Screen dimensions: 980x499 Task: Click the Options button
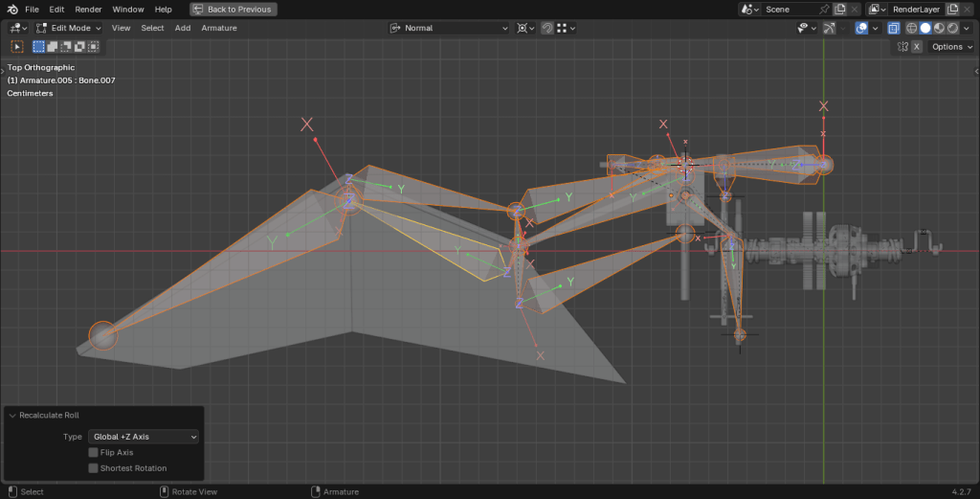pos(950,46)
